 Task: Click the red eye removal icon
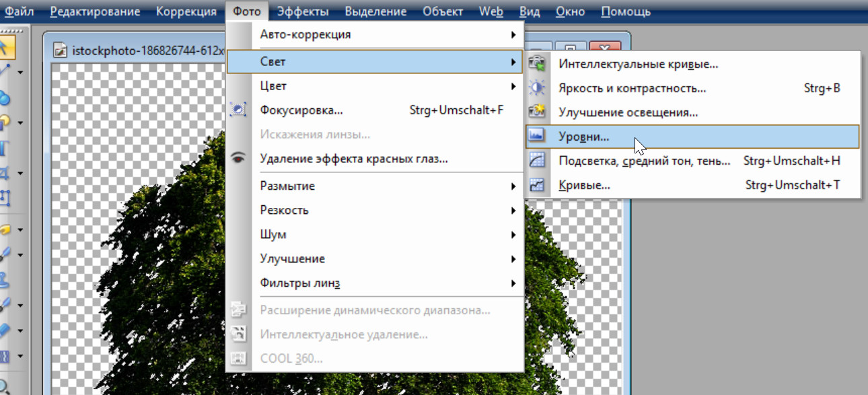(x=238, y=158)
